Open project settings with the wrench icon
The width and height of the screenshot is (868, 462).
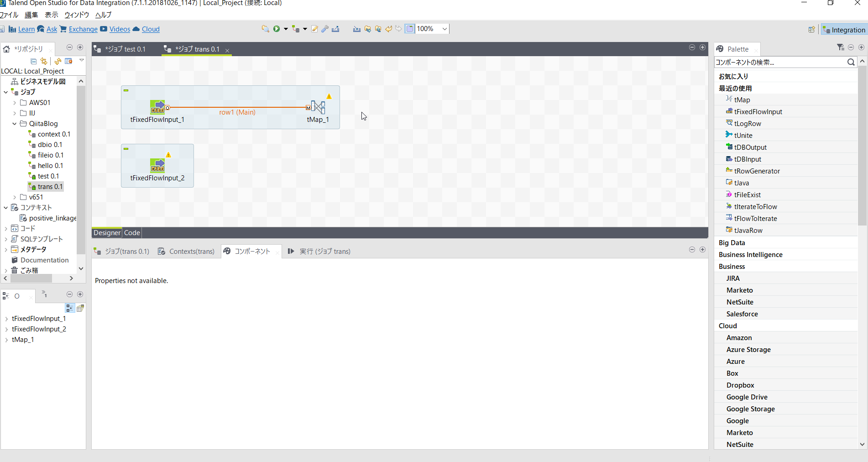[x=324, y=29]
